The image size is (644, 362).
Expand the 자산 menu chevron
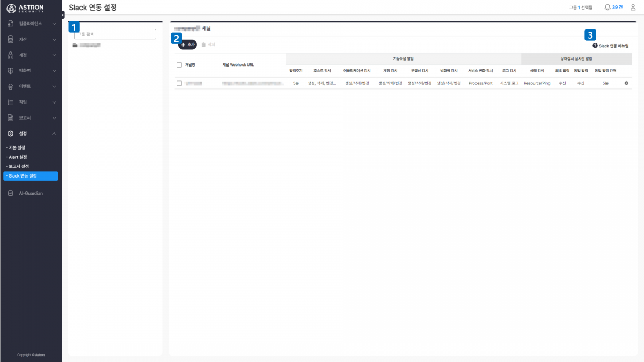[54, 39]
